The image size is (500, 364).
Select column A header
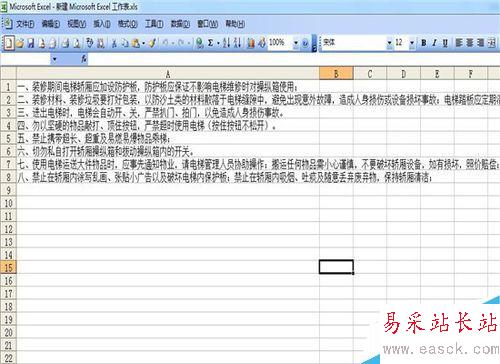pyautogui.click(x=168, y=74)
